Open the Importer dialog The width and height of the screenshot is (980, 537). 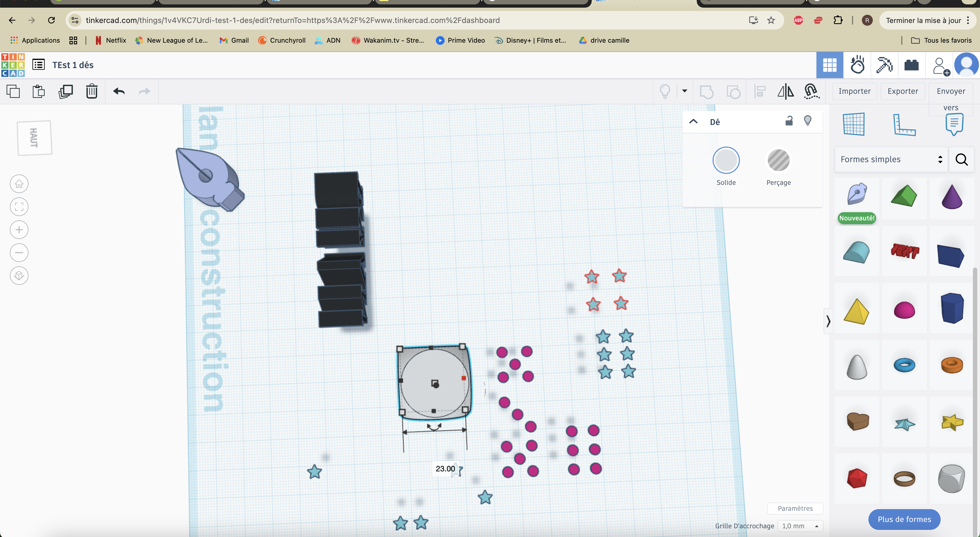(x=854, y=91)
